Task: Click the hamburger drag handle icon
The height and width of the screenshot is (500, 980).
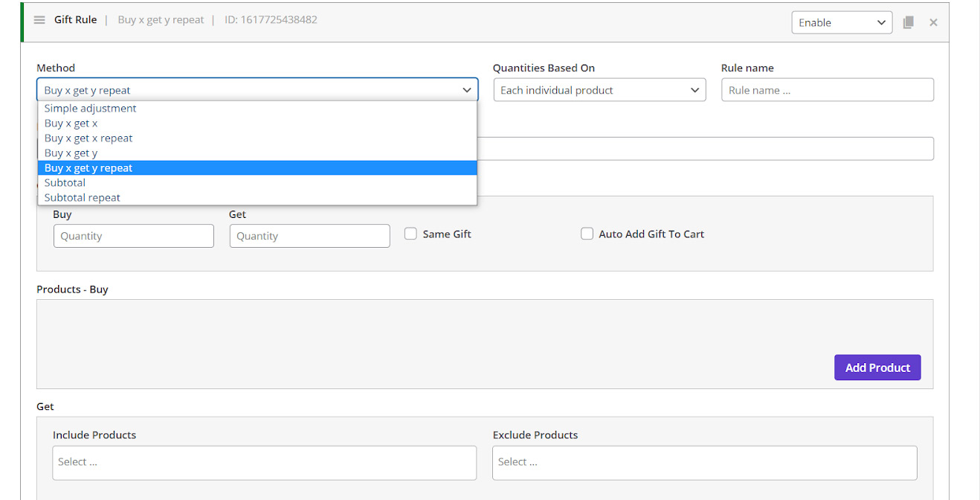Action: click(39, 20)
